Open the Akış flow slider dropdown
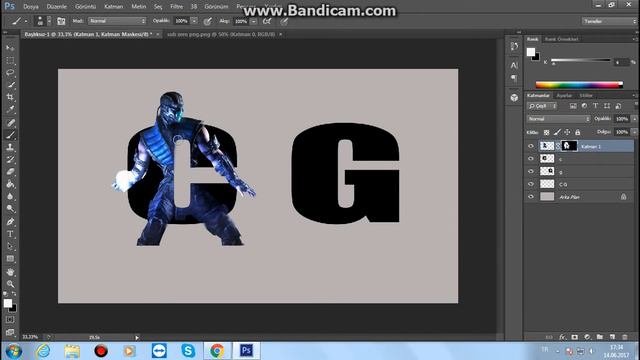Screen dimensions: 640x360 pos(253,21)
